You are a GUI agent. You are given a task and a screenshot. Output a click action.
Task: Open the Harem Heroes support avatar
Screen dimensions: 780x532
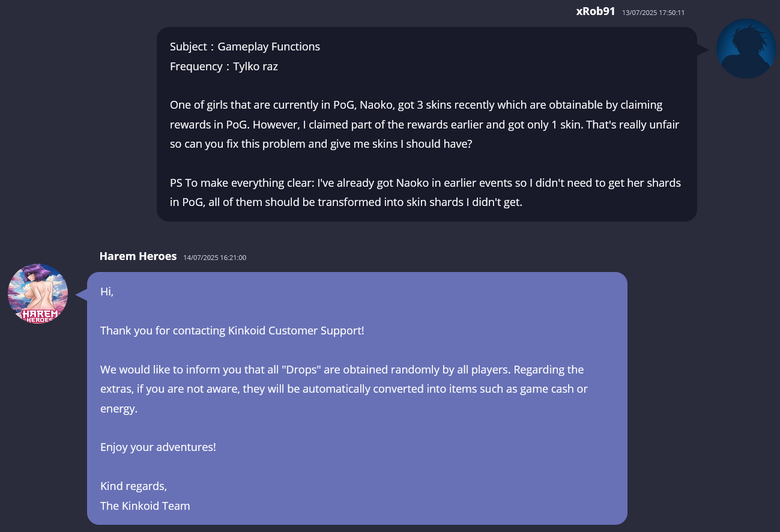[x=38, y=294]
